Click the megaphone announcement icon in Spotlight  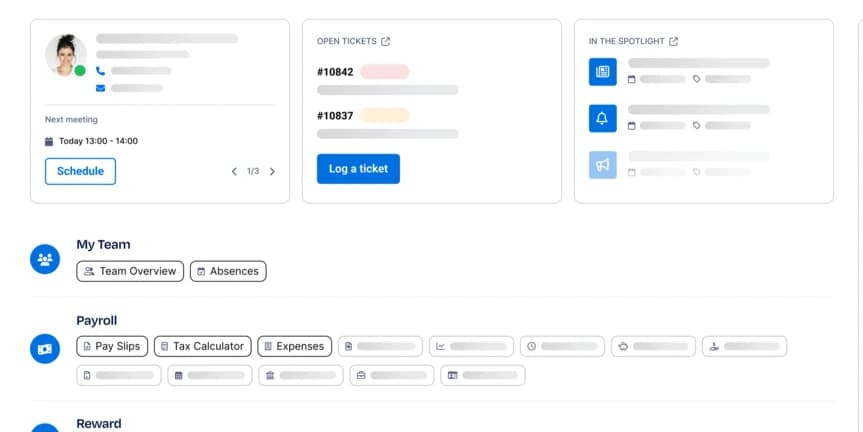tap(603, 165)
